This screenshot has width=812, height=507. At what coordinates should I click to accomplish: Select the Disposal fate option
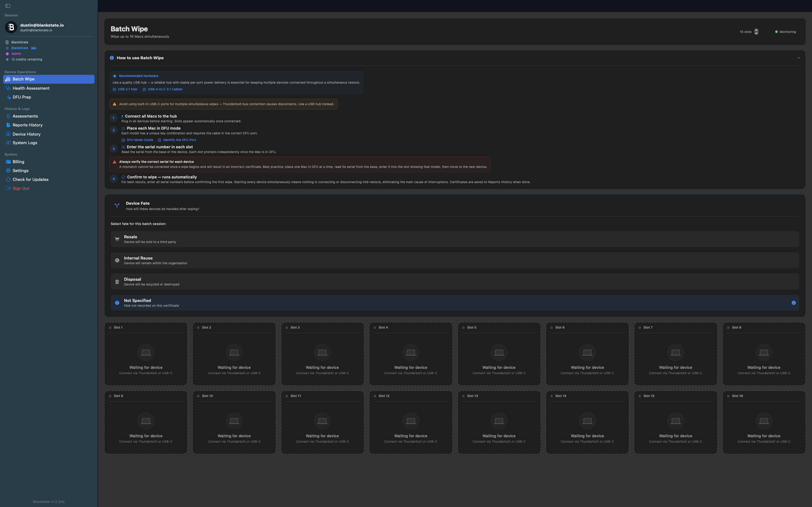point(454,282)
